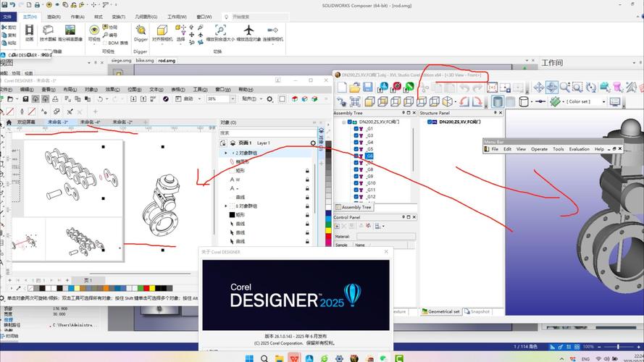This screenshot has height=362, width=644.
Task: Adjust the zoom slider in Composer status bar
Action: (x=618, y=347)
